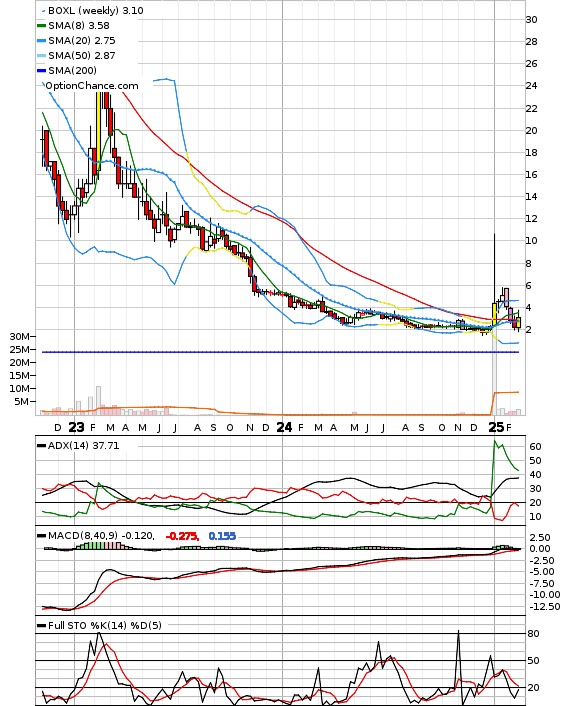The image size is (566, 706).
Task: Click the 25 year marker on time axis
Action: (x=496, y=427)
